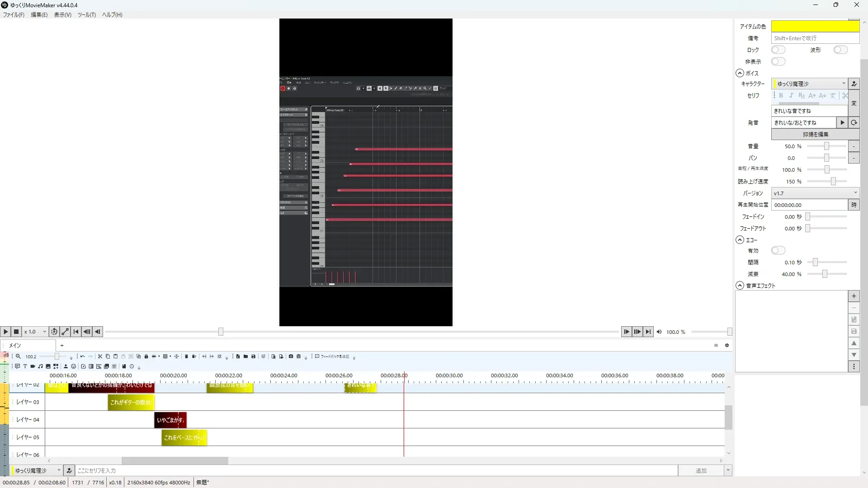Click the undo arrow in timeline toolbar

82,357
